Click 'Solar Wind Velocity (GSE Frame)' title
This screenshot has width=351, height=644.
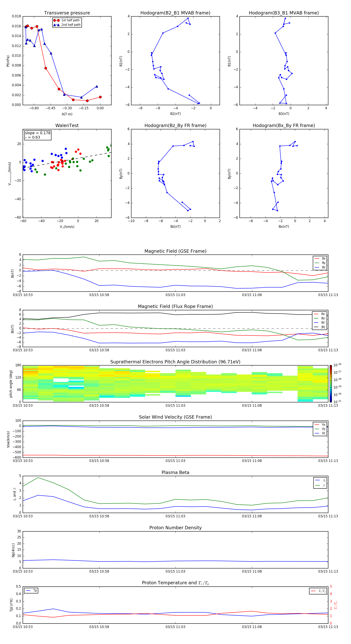175,417
